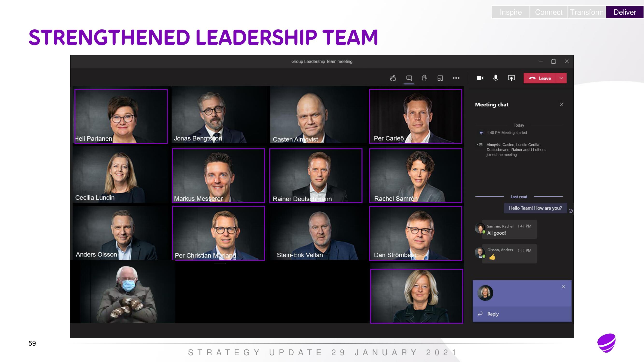Image resolution: width=644 pixels, height=362 pixels.
Task: Click the meeting chat close icon
Action: (x=562, y=104)
